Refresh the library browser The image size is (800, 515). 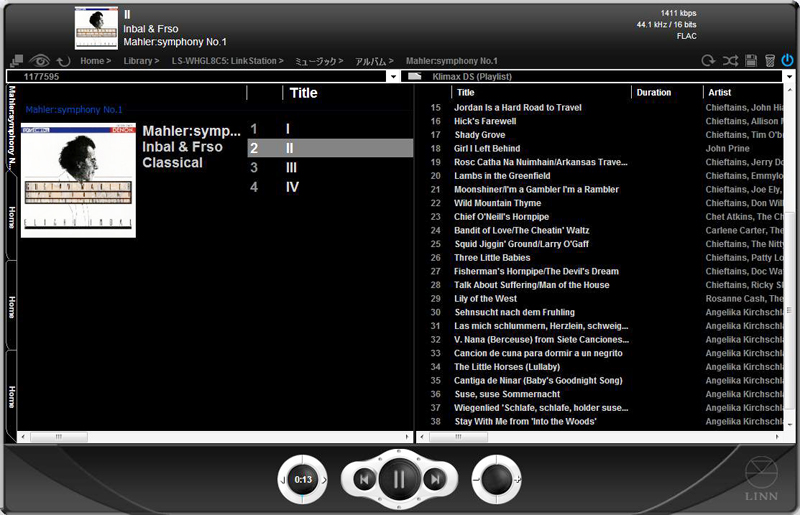click(x=63, y=61)
